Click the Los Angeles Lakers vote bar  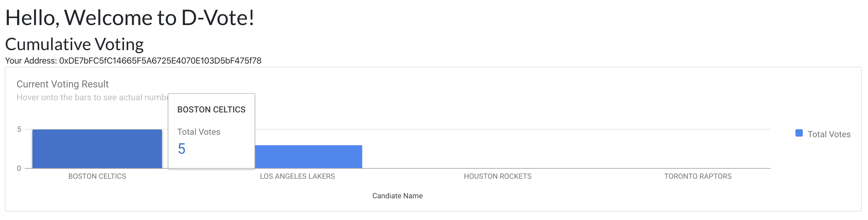[308, 157]
